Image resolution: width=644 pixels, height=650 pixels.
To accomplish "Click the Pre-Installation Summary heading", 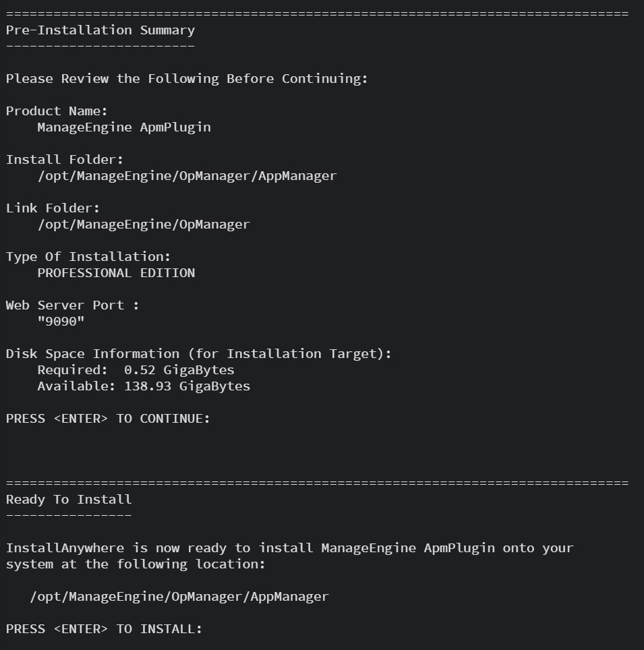I will click(100, 30).
